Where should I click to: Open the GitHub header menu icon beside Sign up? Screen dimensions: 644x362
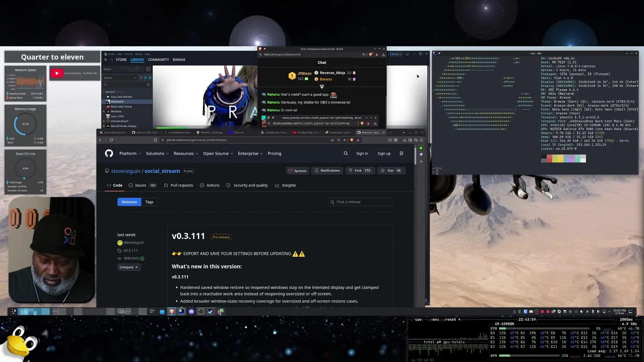[x=401, y=153]
